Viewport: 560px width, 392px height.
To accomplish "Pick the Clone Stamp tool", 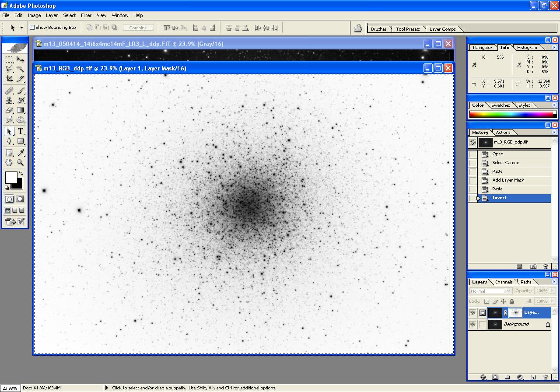I will pos(9,100).
